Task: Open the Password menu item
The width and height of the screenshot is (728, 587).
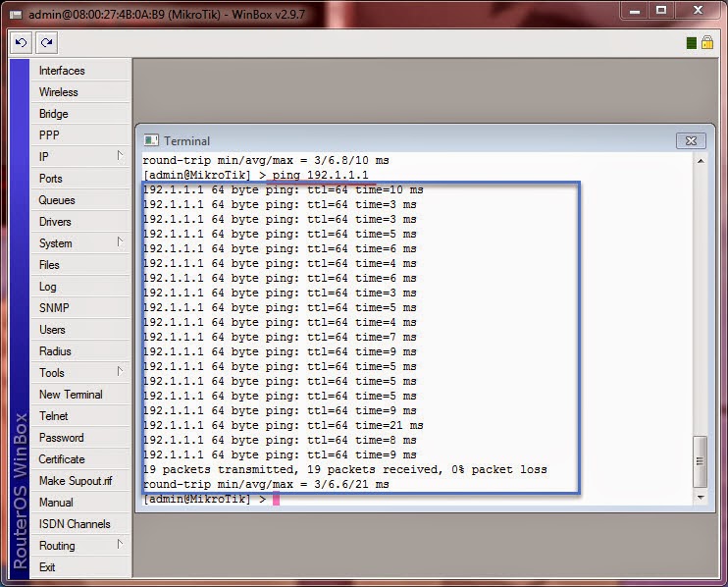Action: click(x=80, y=438)
